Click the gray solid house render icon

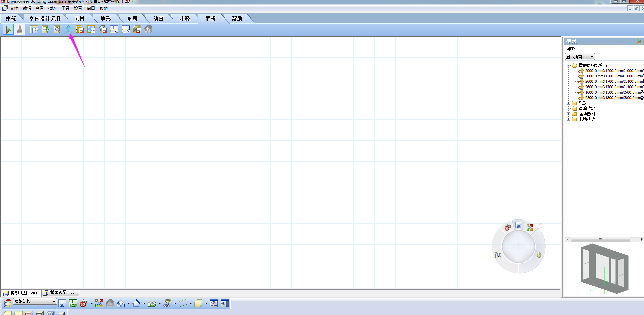pyautogui.click(x=110, y=304)
